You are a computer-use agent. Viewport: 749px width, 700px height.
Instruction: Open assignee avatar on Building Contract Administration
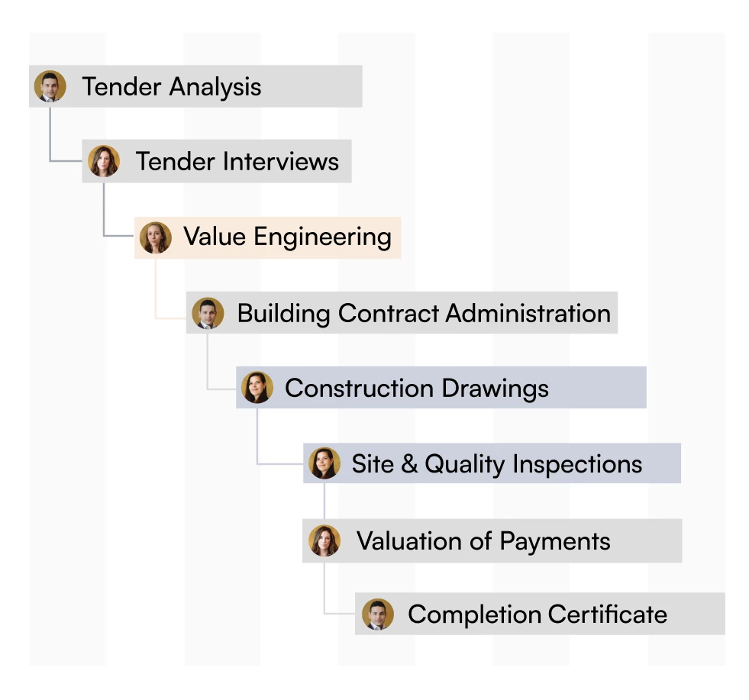point(208,313)
